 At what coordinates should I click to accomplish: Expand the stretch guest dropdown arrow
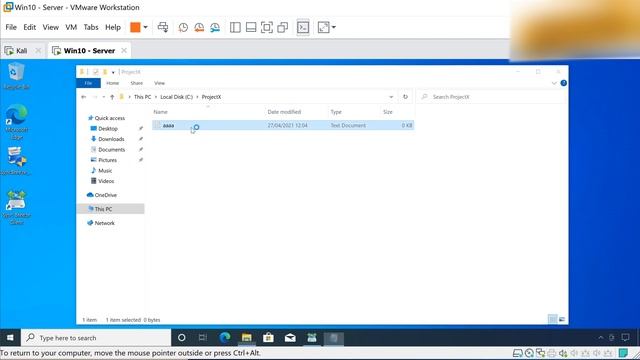tap(333, 27)
